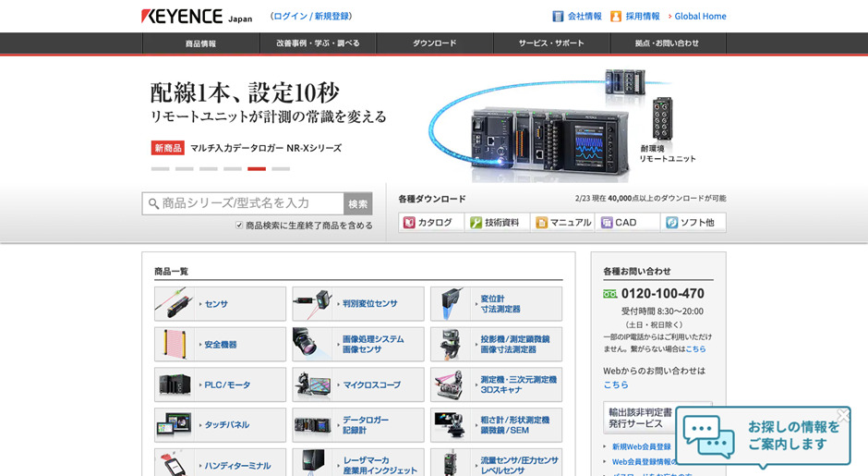
Task: Open PLC/モータ product category
Action: (x=221, y=384)
